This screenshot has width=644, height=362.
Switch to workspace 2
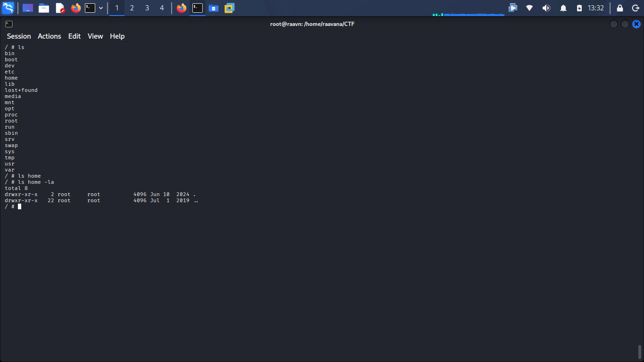pyautogui.click(x=132, y=8)
